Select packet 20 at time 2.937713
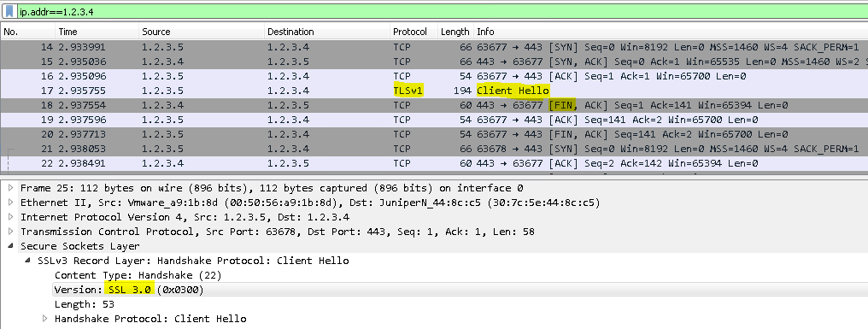 pos(434,134)
